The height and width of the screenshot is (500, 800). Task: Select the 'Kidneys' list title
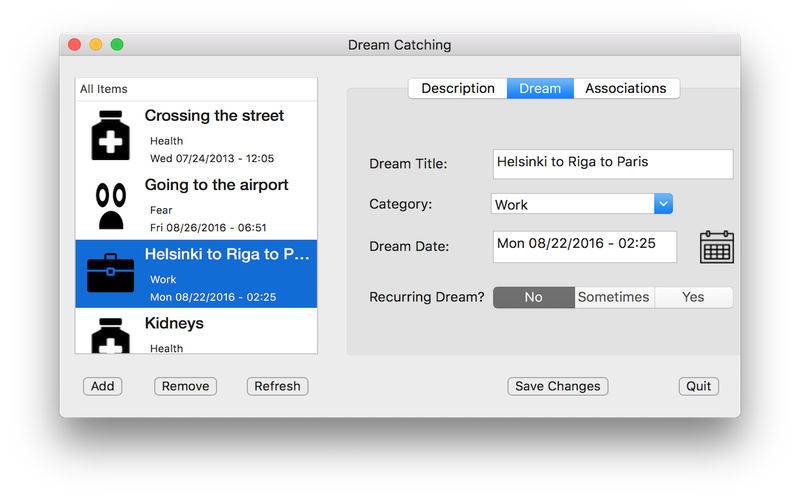[174, 323]
